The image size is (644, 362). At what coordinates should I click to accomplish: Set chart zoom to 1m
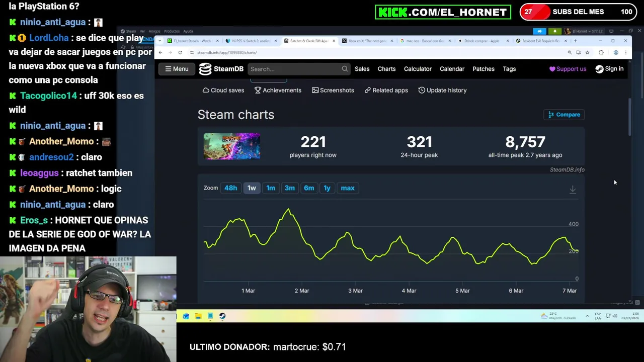[271, 188]
